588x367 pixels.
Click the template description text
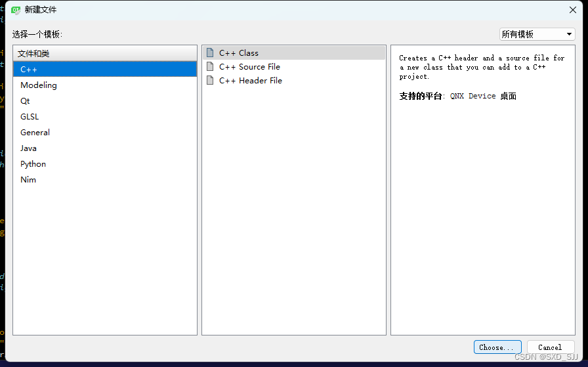tap(482, 67)
